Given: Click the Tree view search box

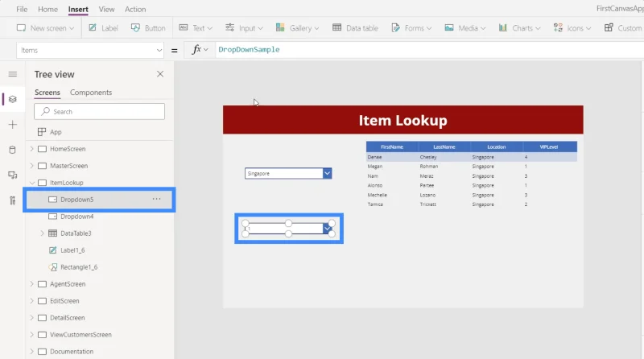Looking at the screenshot, I should [99, 111].
